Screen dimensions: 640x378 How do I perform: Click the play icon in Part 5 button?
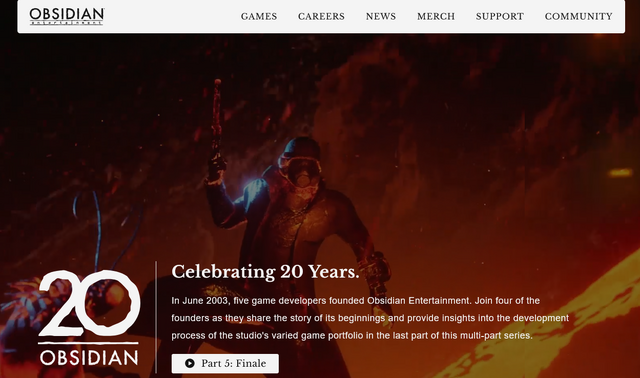(189, 363)
